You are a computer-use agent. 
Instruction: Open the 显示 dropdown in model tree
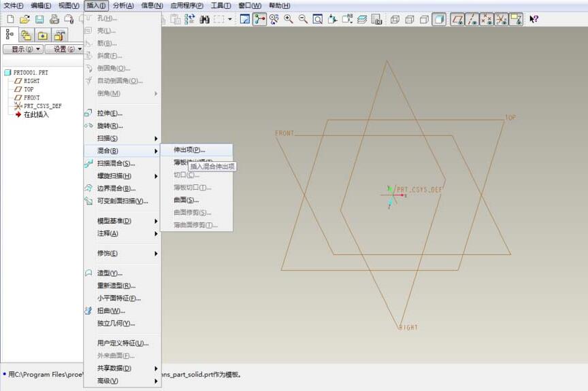[x=22, y=49]
